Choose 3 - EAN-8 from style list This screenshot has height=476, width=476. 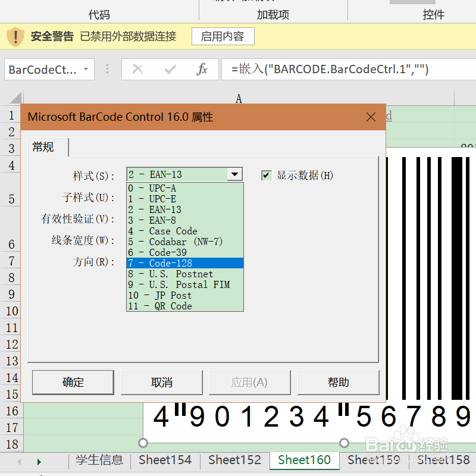pyautogui.click(x=185, y=220)
